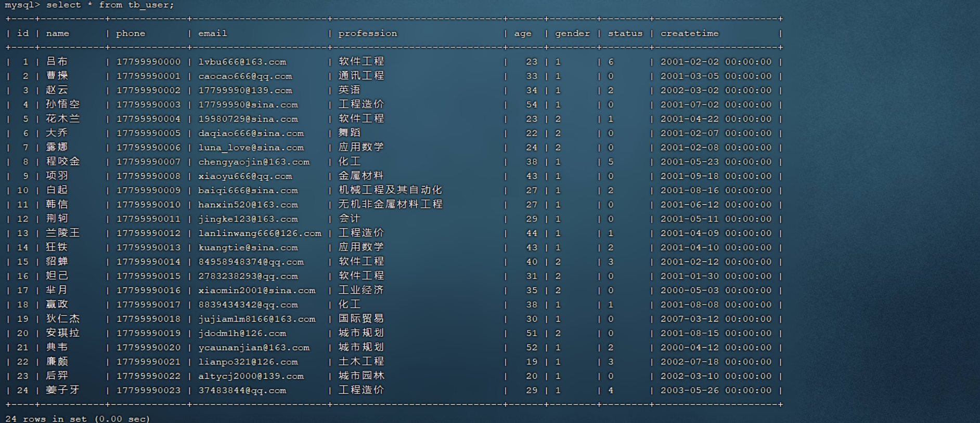Click the createtime "2001-01-30 00:00:00"
Viewport: 980px width, 423px height.
coord(716,276)
